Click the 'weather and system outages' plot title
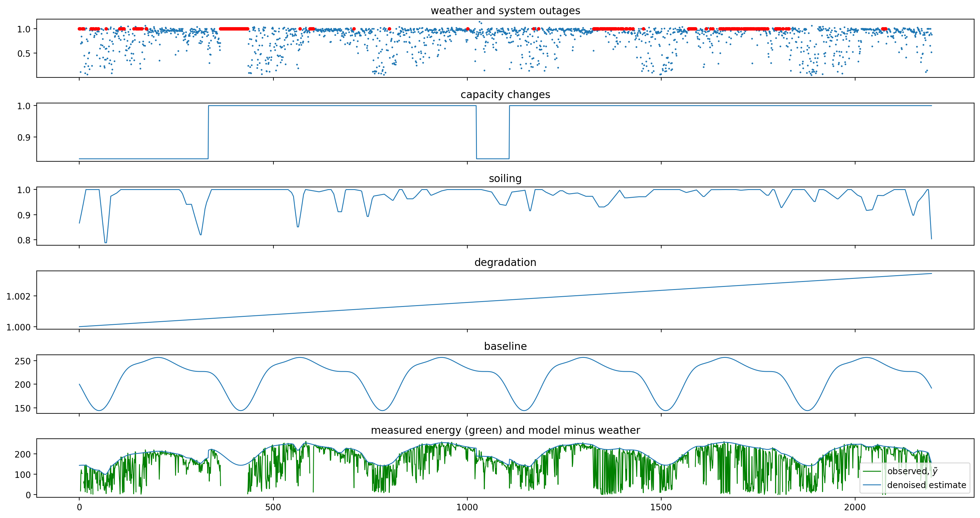 [x=505, y=11]
